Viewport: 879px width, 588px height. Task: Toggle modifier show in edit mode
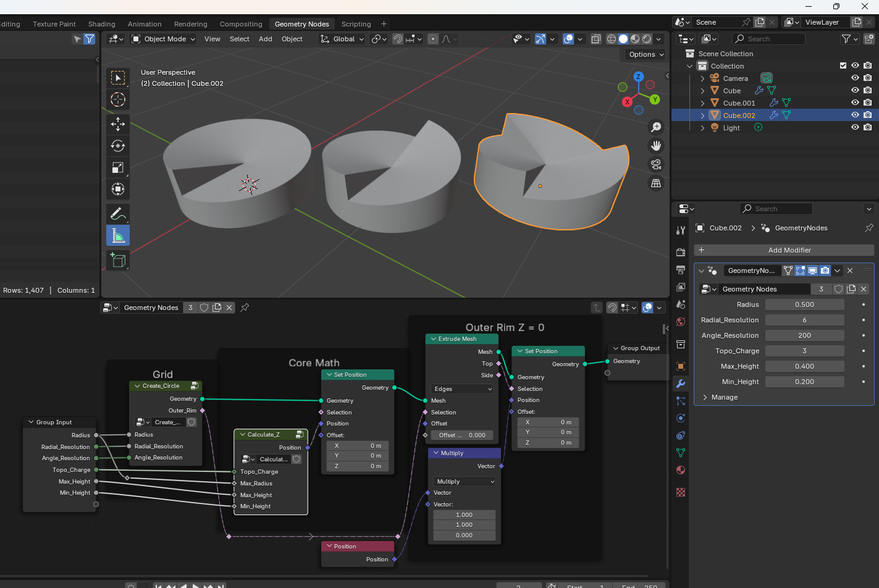[x=801, y=271]
